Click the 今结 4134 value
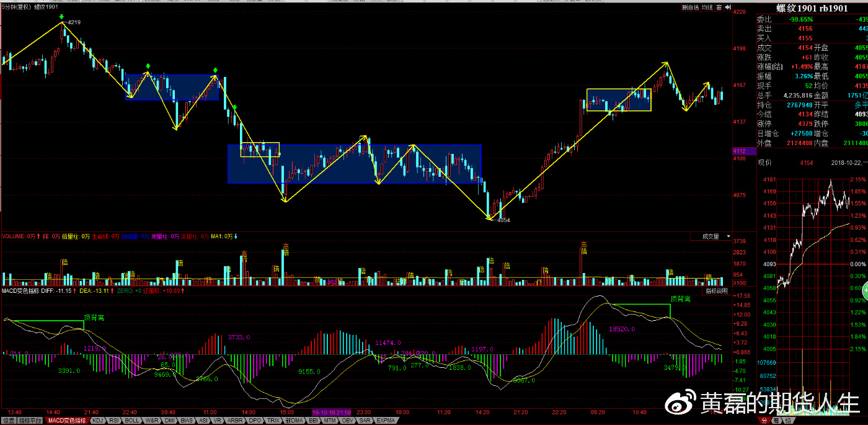Image resolution: width=868 pixels, height=425 pixels. coord(805,115)
